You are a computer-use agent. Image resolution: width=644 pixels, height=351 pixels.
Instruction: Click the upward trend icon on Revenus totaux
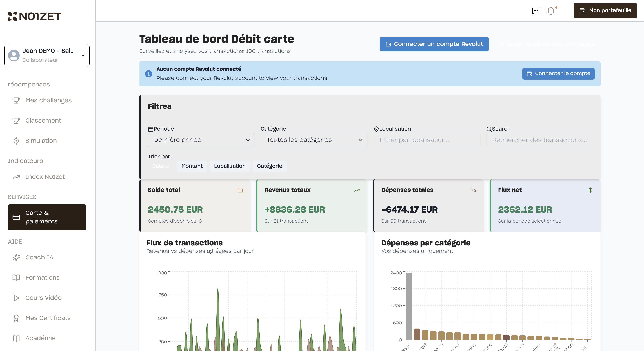pos(357,190)
